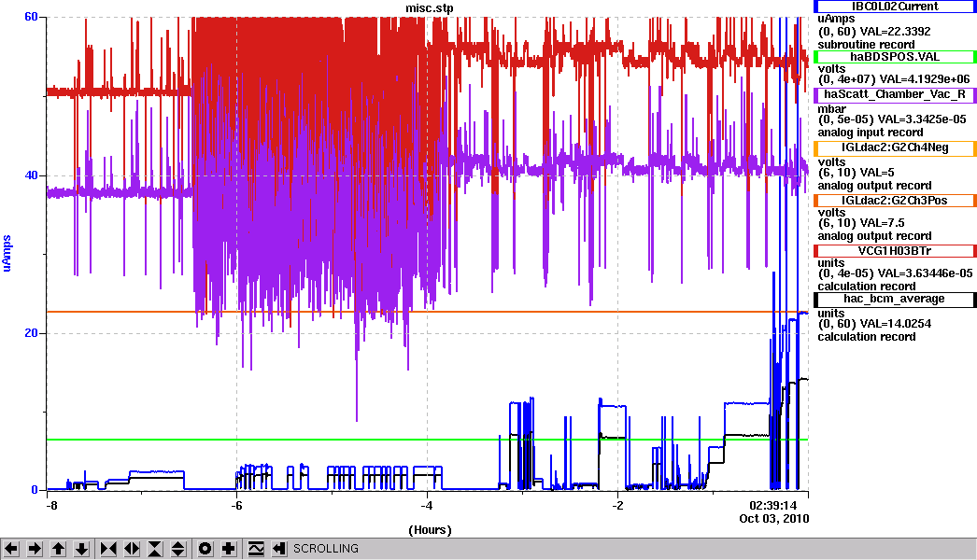Click the x-axis -8 tick label
The height and width of the screenshot is (560, 977).
[x=51, y=506]
